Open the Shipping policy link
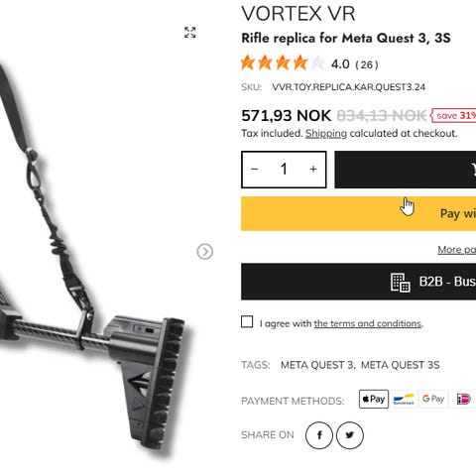 coord(326,134)
